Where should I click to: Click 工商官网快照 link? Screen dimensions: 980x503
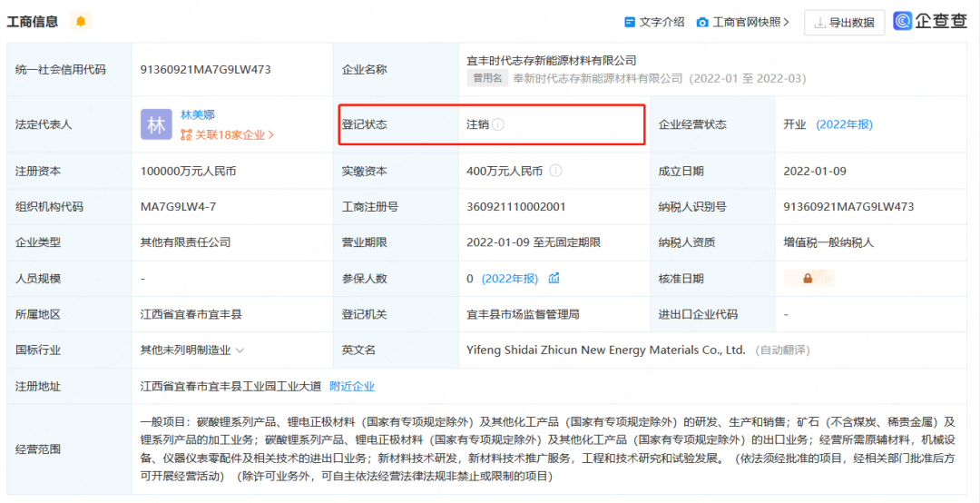coord(747,22)
